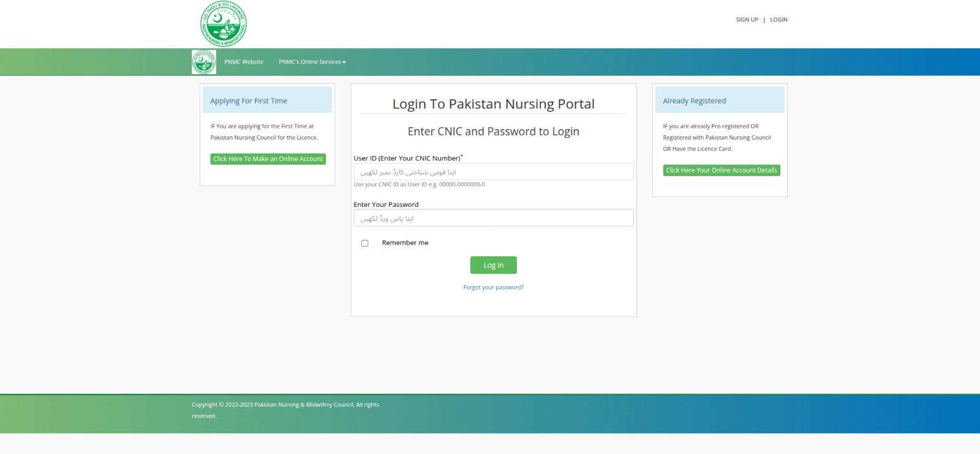Click the Login To Pakistan Nursing Portal title

pos(494,104)
